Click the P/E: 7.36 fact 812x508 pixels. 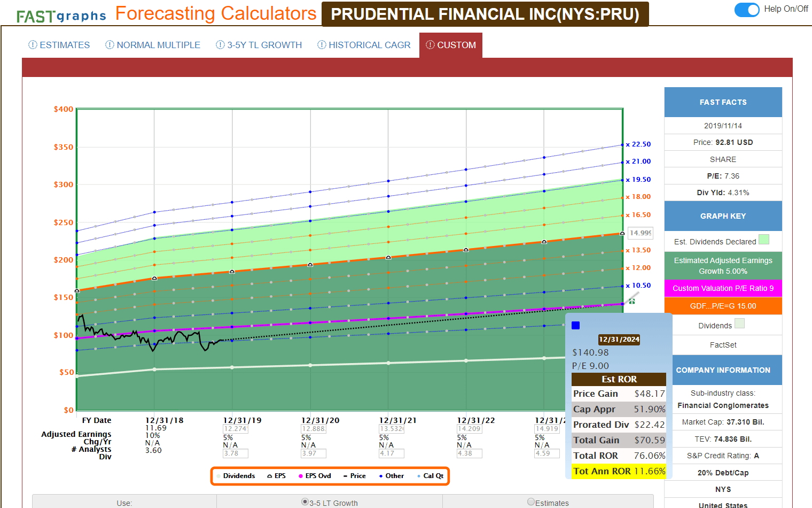[723, 176]
